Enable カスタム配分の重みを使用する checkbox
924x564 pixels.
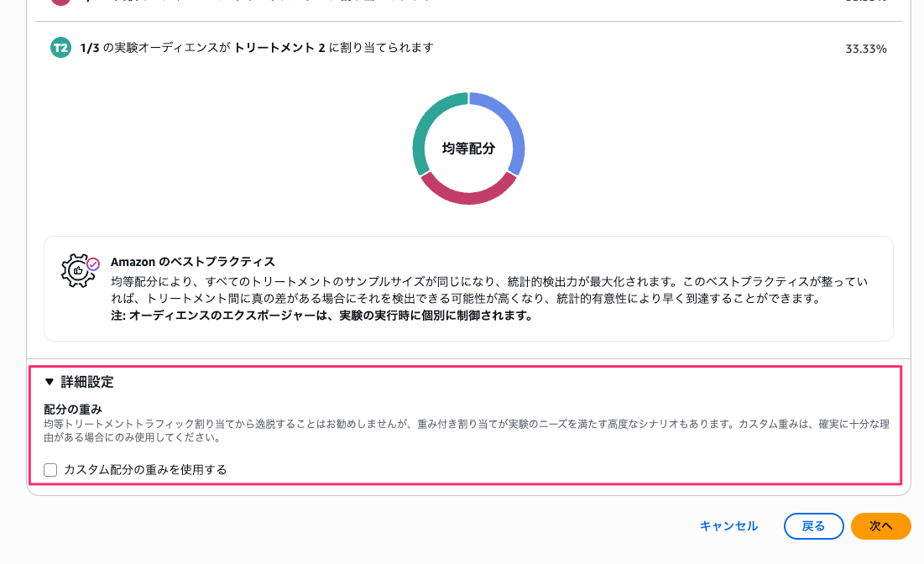click(50, 470)
